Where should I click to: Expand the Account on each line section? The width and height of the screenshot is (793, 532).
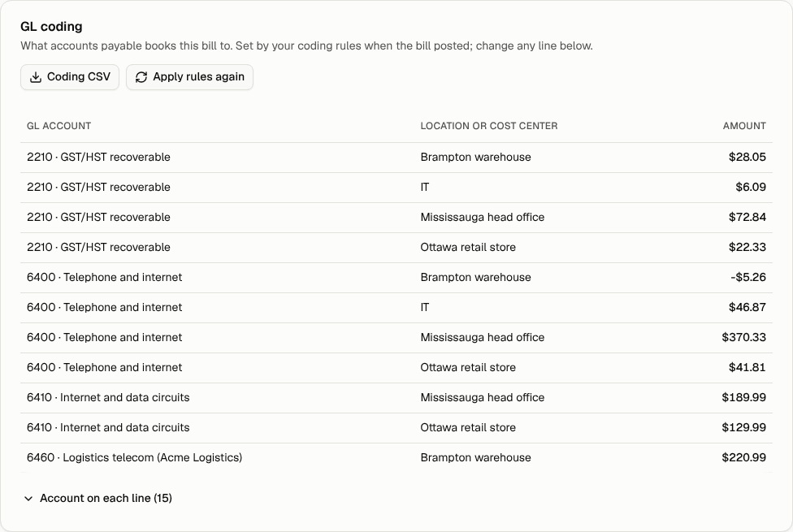point(98,498)
